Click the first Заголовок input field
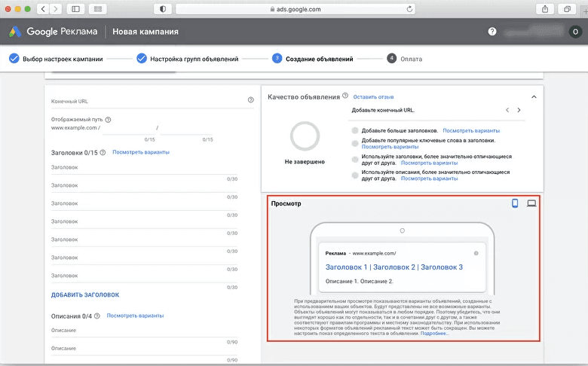588x366 pixels. tap(145, 167)
